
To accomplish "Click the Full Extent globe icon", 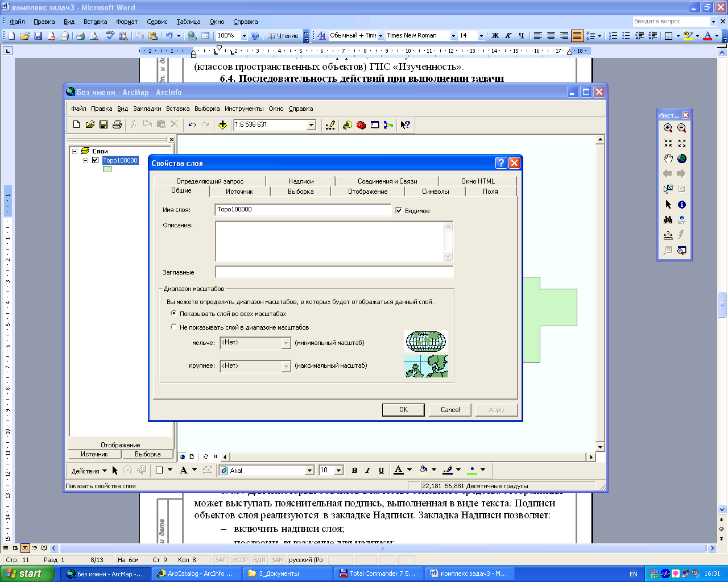I will [x=682, y=159].
